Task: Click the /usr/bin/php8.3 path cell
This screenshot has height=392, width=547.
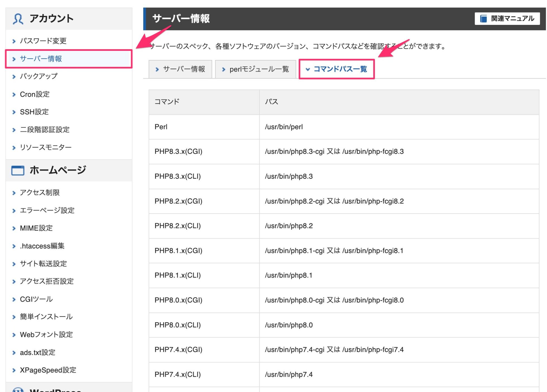Action: tap(399, 176)
